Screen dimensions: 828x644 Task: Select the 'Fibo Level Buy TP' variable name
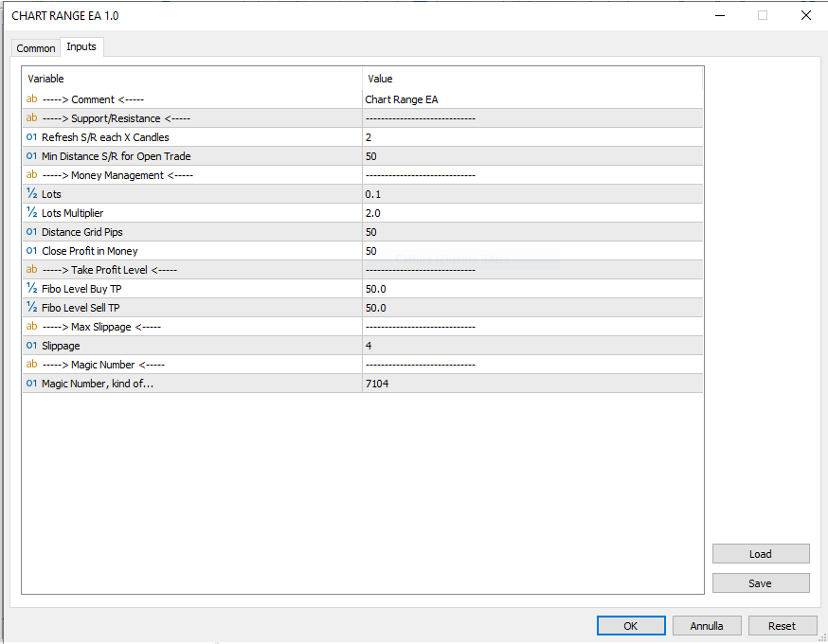tap(81, 289)
